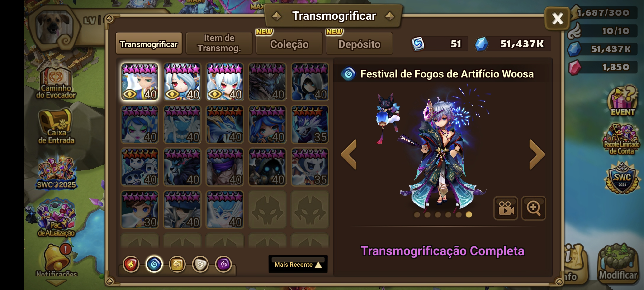Expand the Mais Recente sort dropdown
This screenshot has width=644, height=290.
pos(298,264)
